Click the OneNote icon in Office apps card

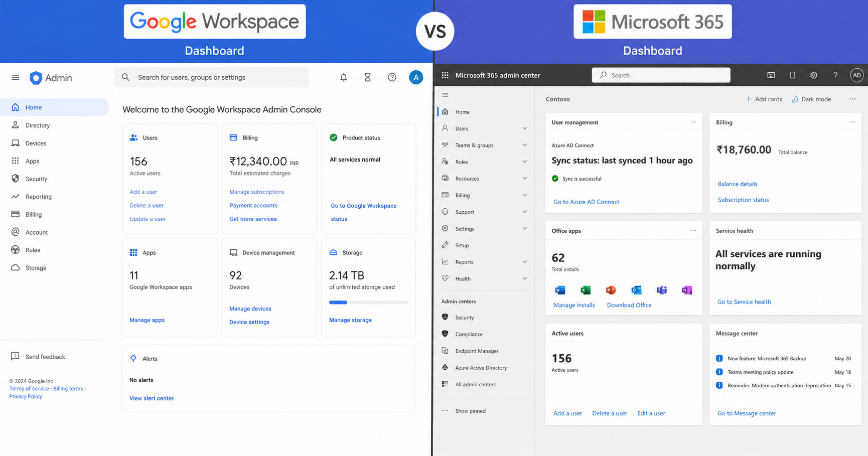click(x=687, y=290)
